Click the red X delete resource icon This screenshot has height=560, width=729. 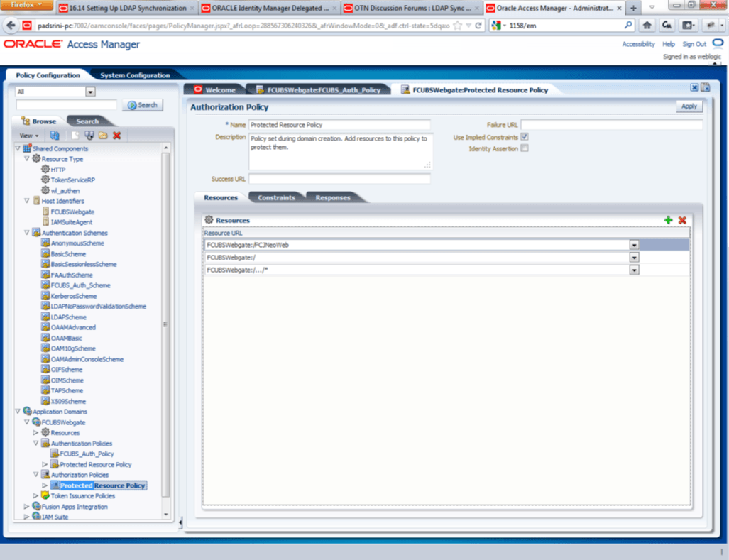(682, 220)
